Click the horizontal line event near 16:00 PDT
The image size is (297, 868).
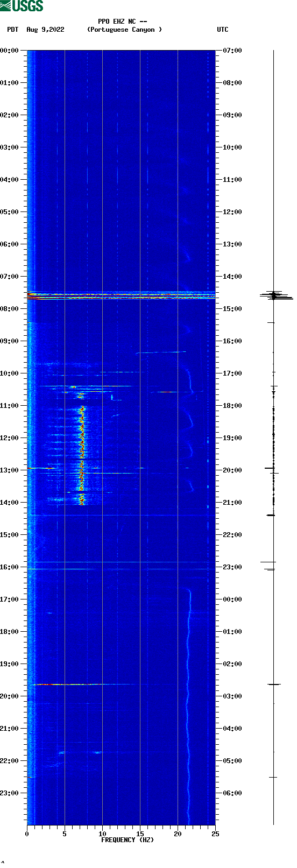point(121,569)
